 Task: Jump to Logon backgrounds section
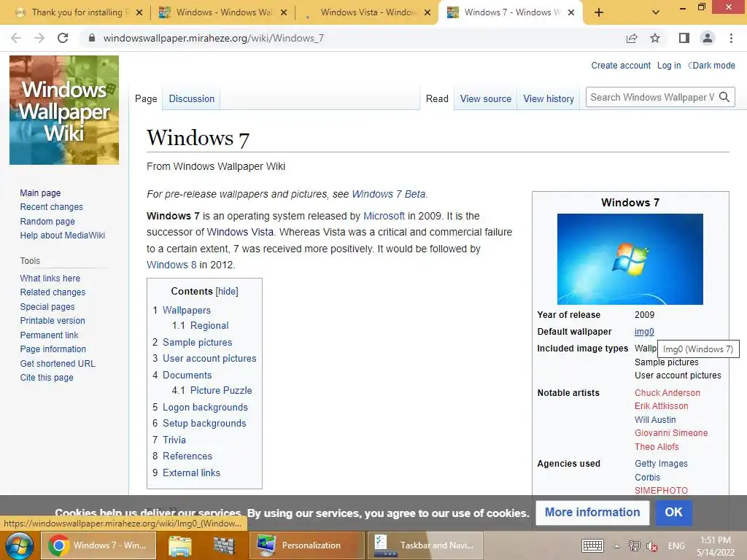click(205, 407)
